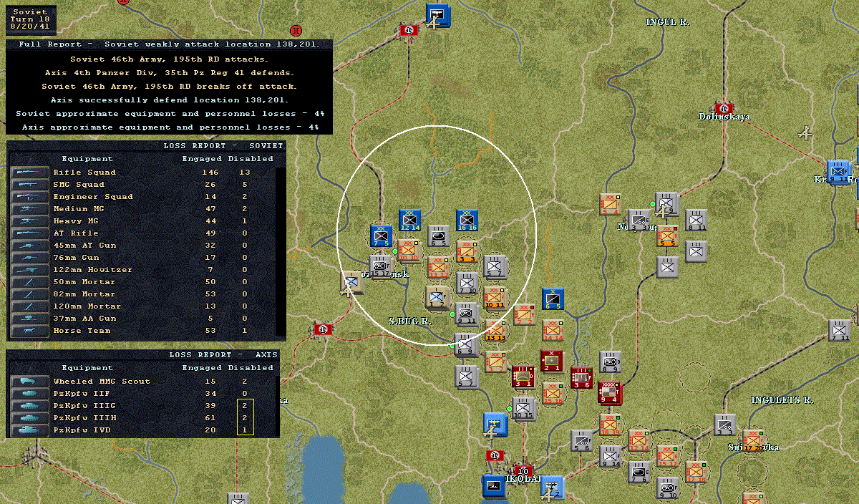Click the S.BUG R. river label
The image size is (859, 504).
pyautogui.click(x=409, y=321)
